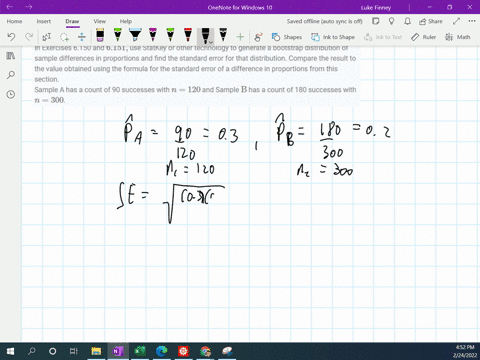Click the lightbulb Tell Me icon
The width and height of the screenshot is (480, 360).
(392, 21)
